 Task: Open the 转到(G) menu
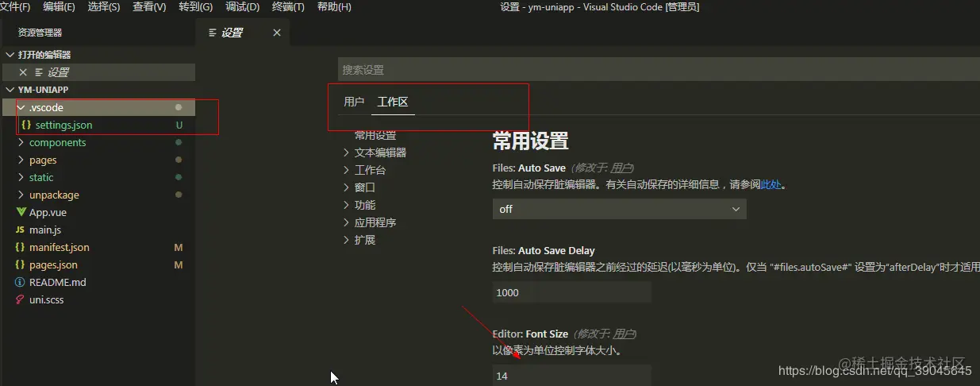(x=195, y=7)
